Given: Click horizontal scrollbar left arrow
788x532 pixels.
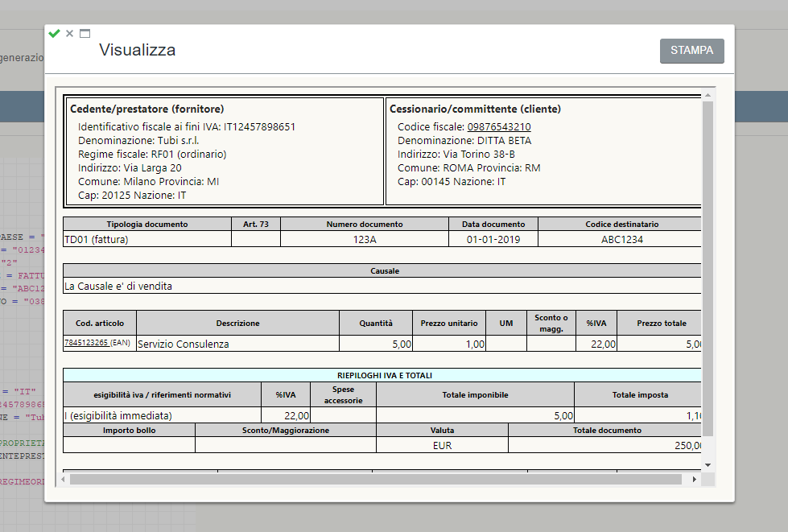Looking at the screenshot, I should click(63, 479).
